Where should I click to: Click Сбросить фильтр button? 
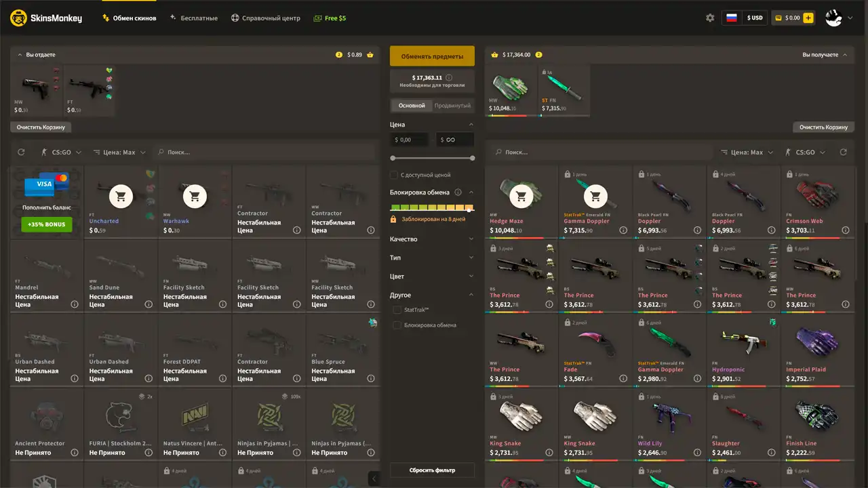click(432, 470)
